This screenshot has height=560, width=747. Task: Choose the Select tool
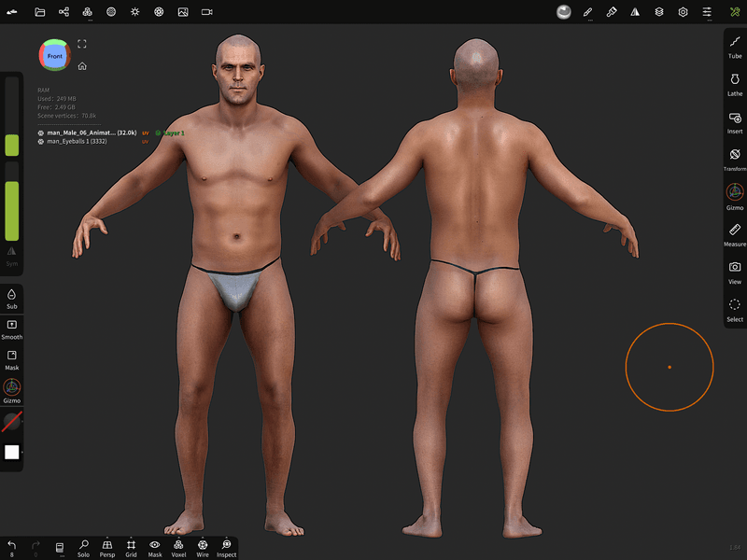coord(735,311)
